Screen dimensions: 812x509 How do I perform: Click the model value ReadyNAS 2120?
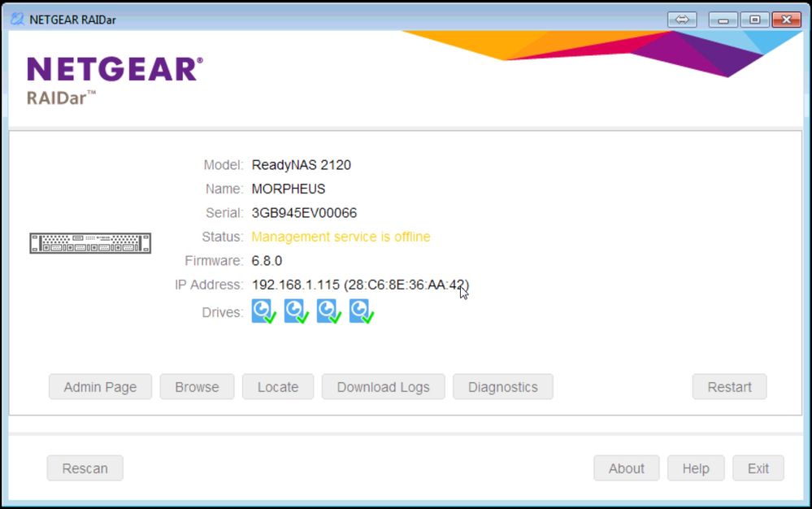(x=302, y=165)
